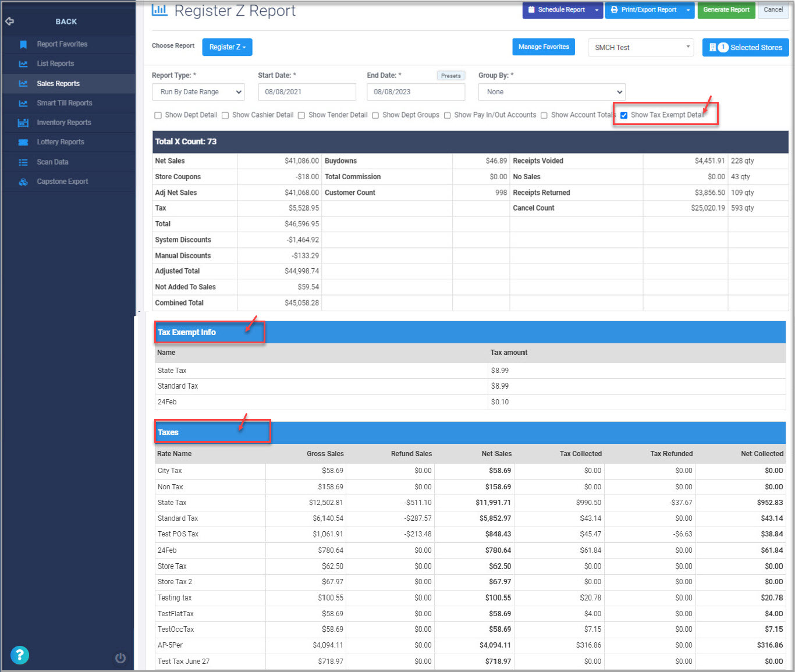Open the help question mark icon
Viewport: 795px width, 672px height.
19,655
